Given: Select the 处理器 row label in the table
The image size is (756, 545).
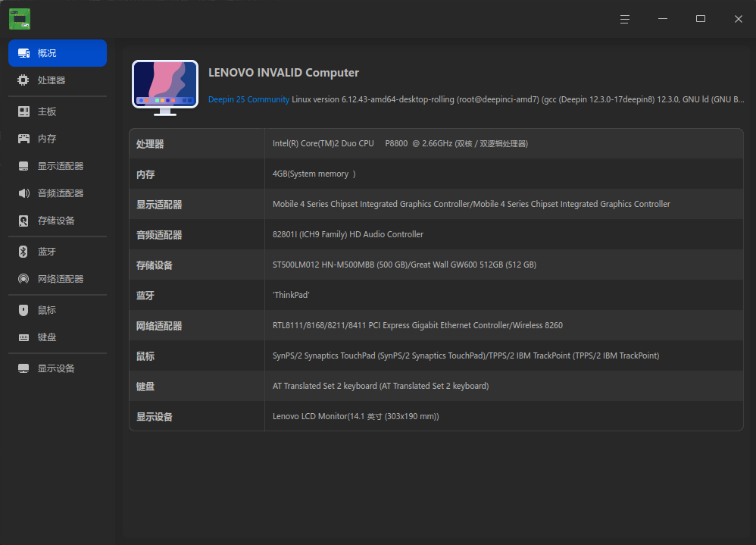Looking at the screenshot, I should (x=150, y=144).
